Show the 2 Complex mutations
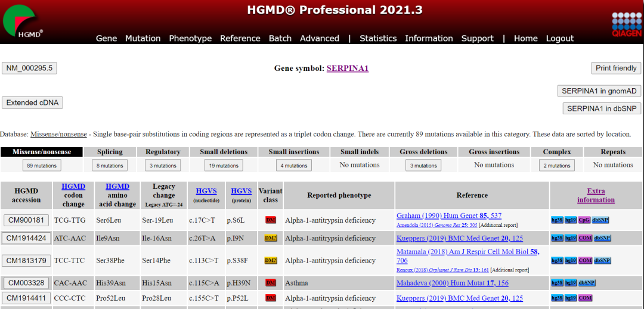Image resolution: width=644 pixels, height=309 pixels. 557,166
